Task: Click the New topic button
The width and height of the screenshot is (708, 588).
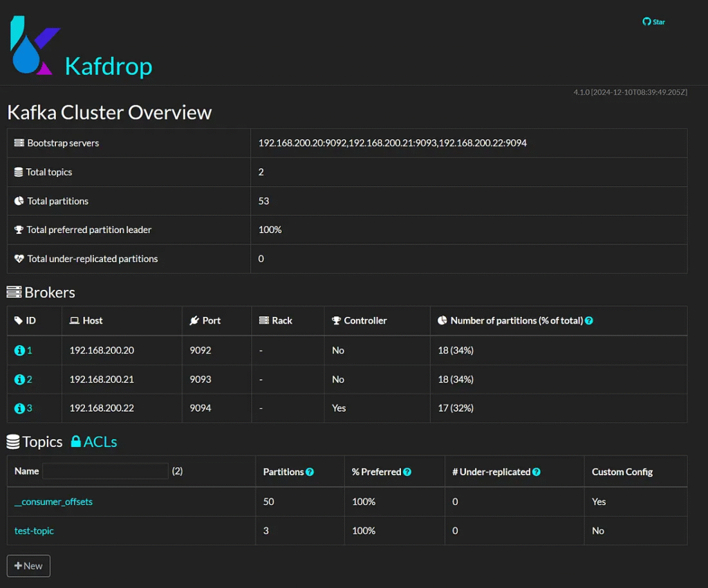Action: coord(28,566)
